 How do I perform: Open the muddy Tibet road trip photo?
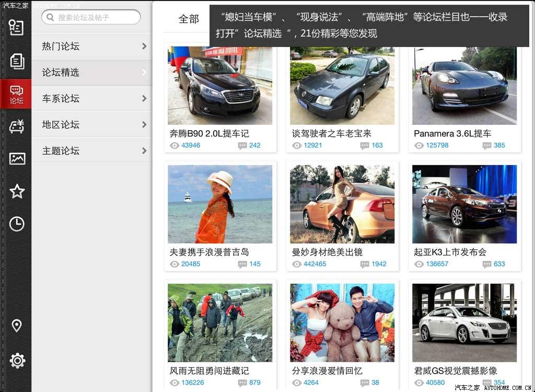220,323
